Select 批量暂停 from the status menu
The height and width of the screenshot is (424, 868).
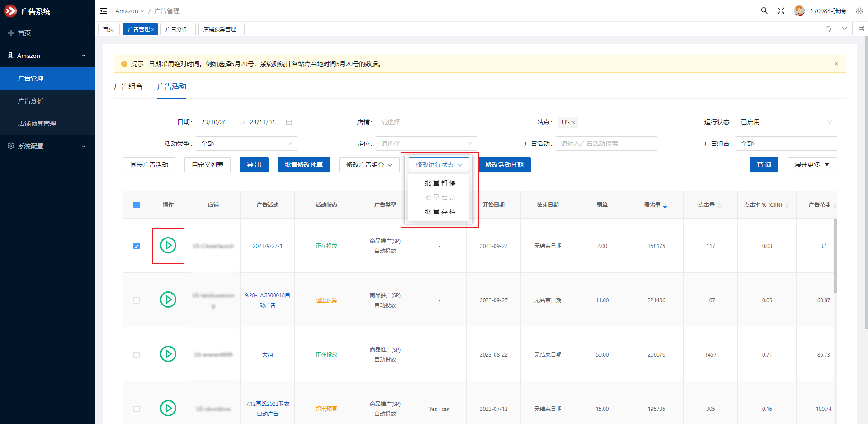[439, 183]
